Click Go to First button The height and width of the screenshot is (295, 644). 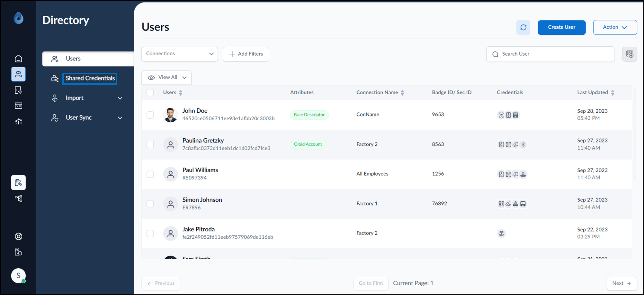(371, 283)
